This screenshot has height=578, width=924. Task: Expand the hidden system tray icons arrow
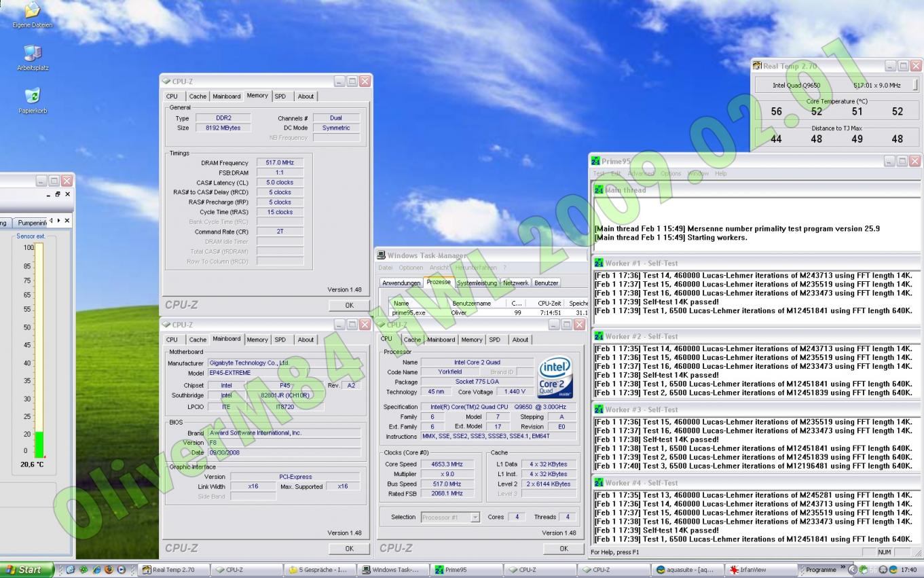(853, 570)
